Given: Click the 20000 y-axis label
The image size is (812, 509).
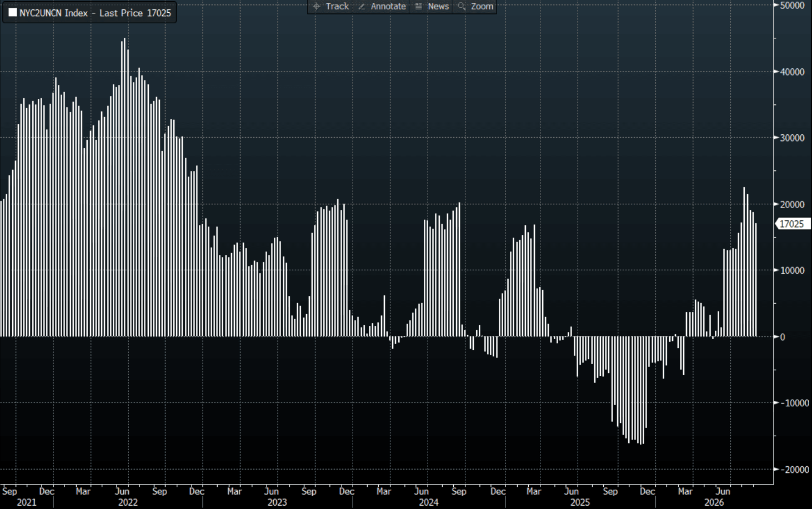Looking at the screenshot, I should pos(792,204).
